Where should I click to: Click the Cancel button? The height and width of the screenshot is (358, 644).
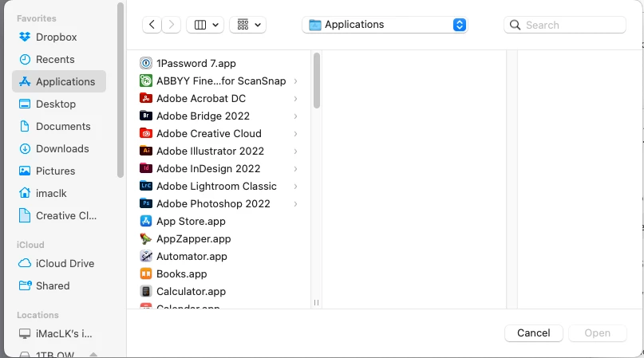pyautogui.click(x=534, y=333)
